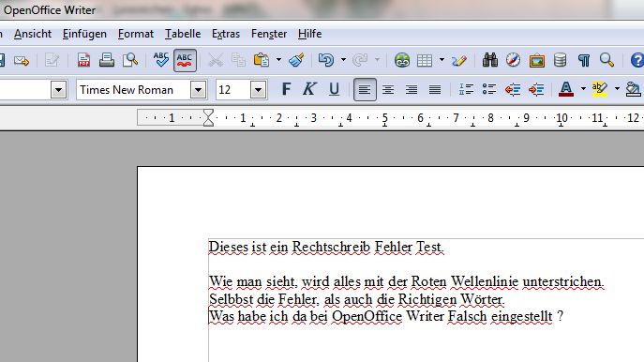The image size is (644, 362).
Task: Click the word "Rechtschreib" in the document
Action: (x=331, y=248)
